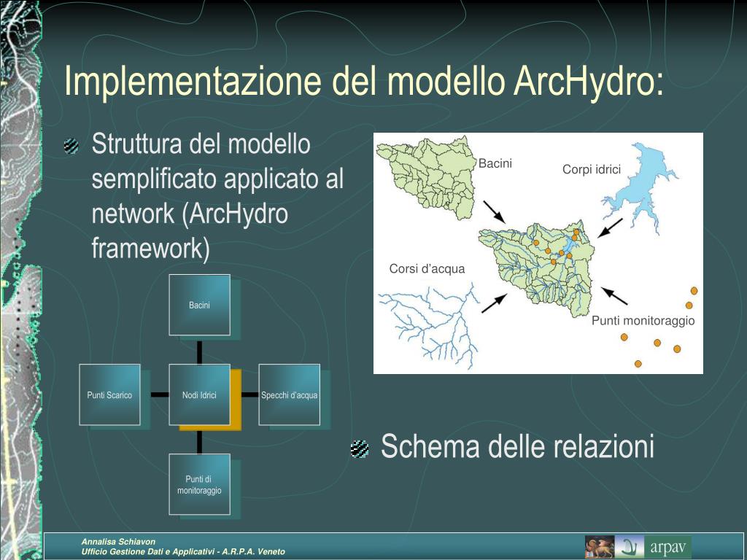Click the striped bullet icon before 'Schema'

coord(359,449)
